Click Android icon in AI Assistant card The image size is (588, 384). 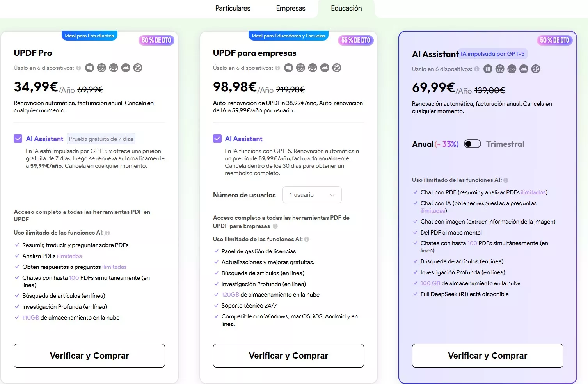pos(524,69)
